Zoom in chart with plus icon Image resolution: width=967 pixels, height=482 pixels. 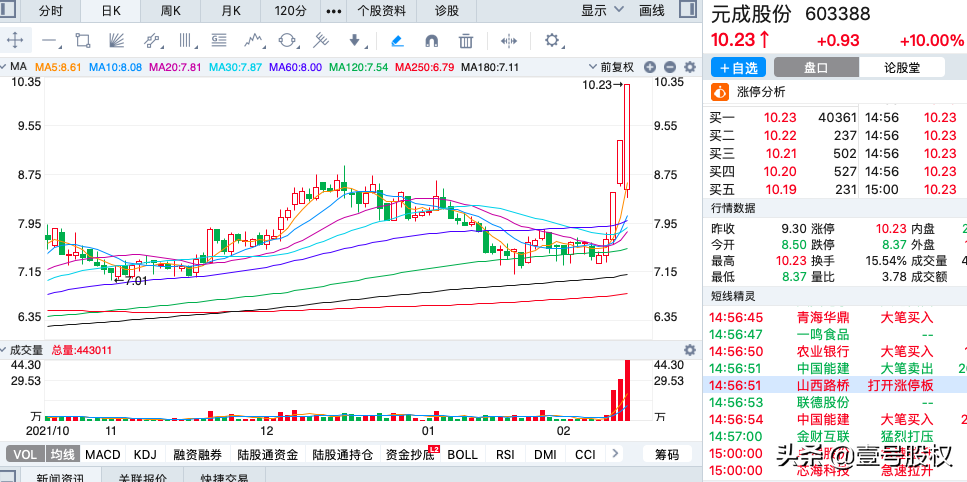649,67
